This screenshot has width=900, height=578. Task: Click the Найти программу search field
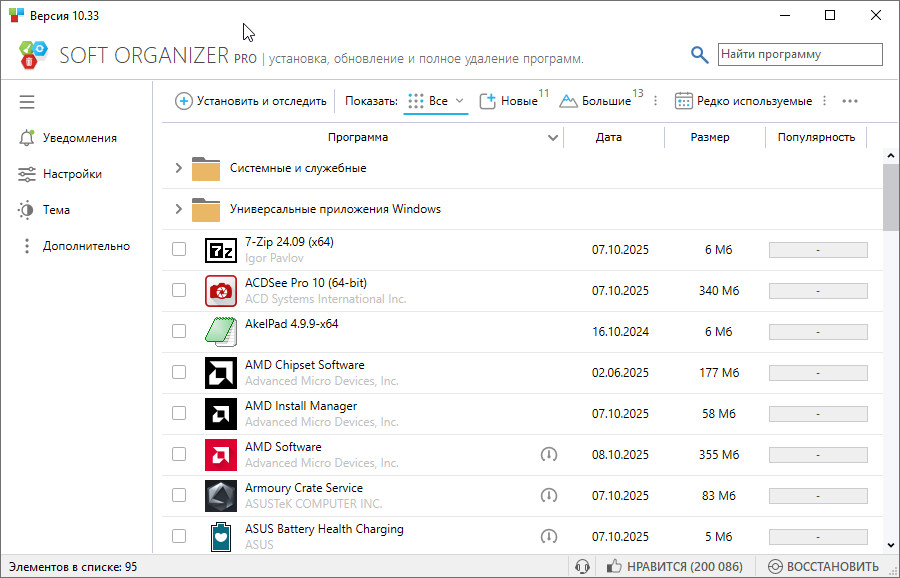click(x=800, y=54)
